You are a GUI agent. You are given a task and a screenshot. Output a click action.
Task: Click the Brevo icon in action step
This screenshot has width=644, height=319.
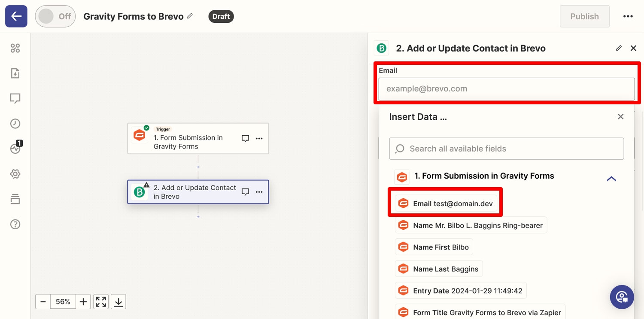[140, 192]
